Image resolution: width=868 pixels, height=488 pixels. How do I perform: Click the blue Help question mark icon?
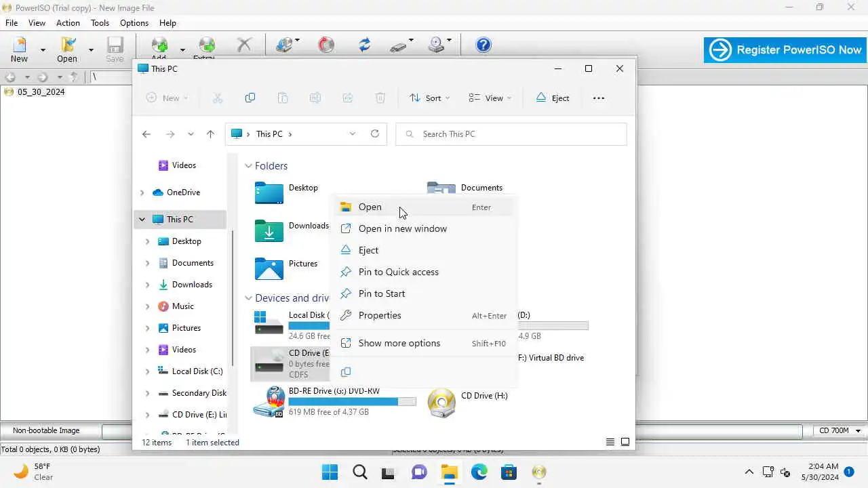pos(484,45)
